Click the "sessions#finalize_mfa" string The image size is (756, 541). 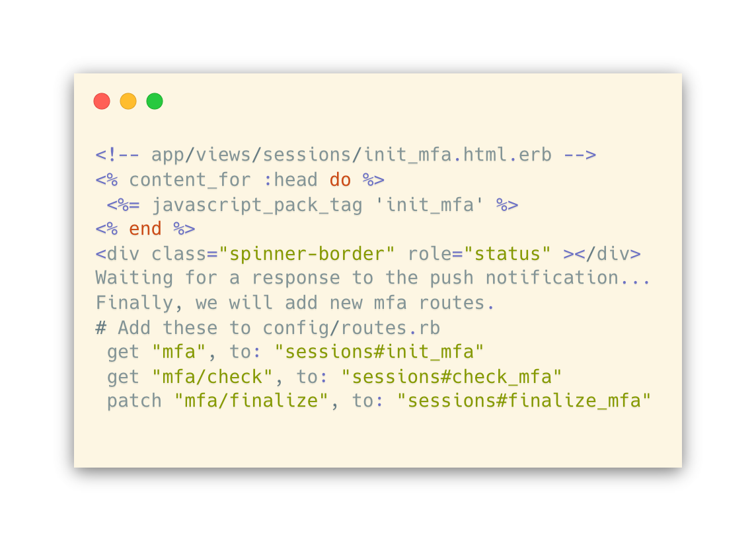[x=524, y=401]
